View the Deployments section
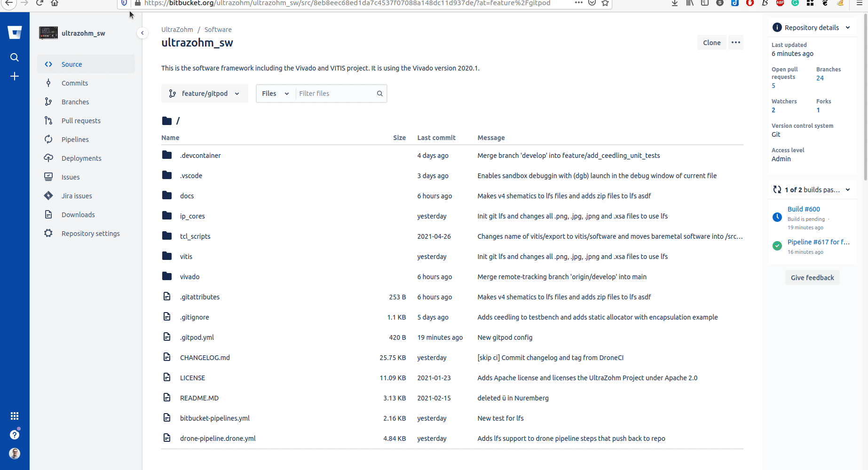 (81, 158)
